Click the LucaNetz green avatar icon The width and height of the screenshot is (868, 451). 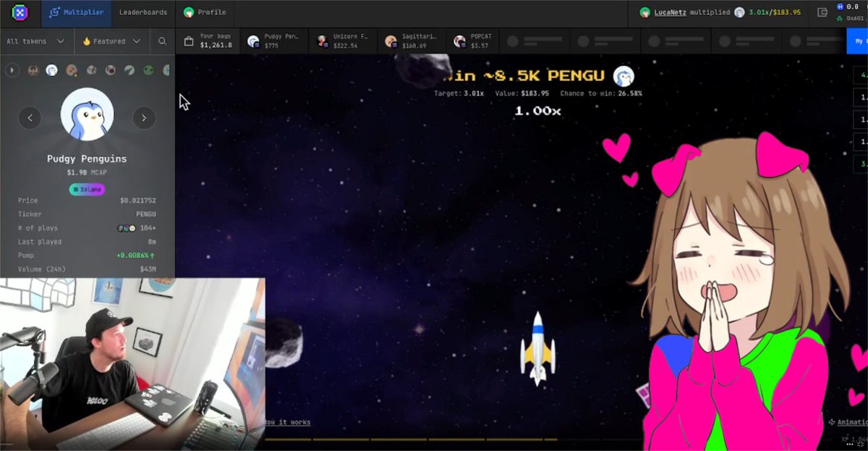(x=645, y=12)
